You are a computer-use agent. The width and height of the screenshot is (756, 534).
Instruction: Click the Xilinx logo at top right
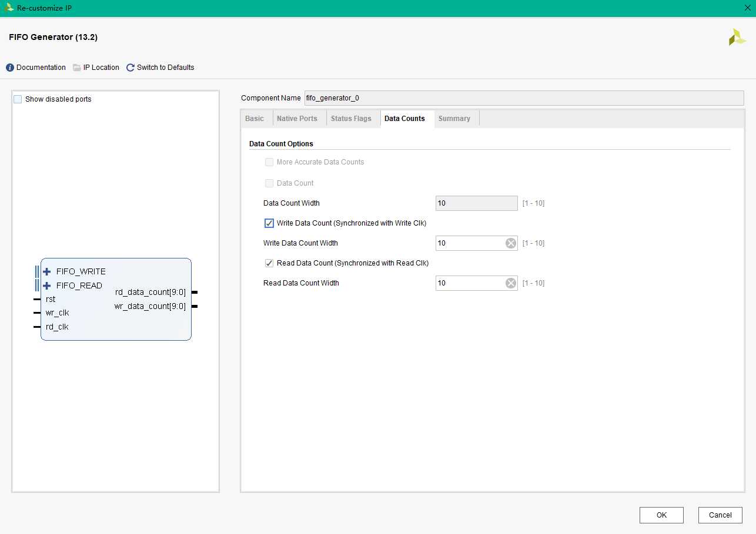pyautogui.click(x=737, y=38)
